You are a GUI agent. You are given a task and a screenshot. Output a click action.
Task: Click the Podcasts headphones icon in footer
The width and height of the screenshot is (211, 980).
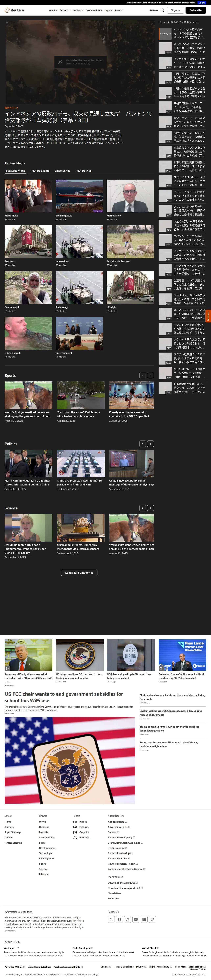click(x=75, y=837)
